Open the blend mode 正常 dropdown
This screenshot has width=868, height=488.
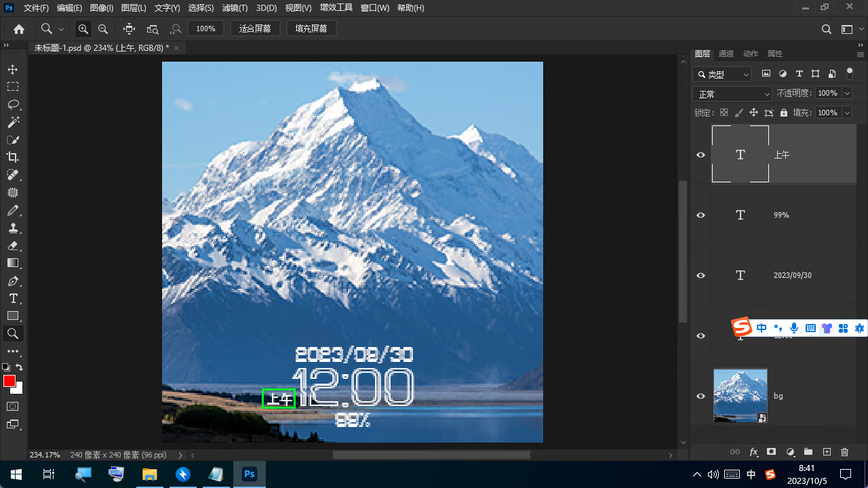[x=732, y=94]
